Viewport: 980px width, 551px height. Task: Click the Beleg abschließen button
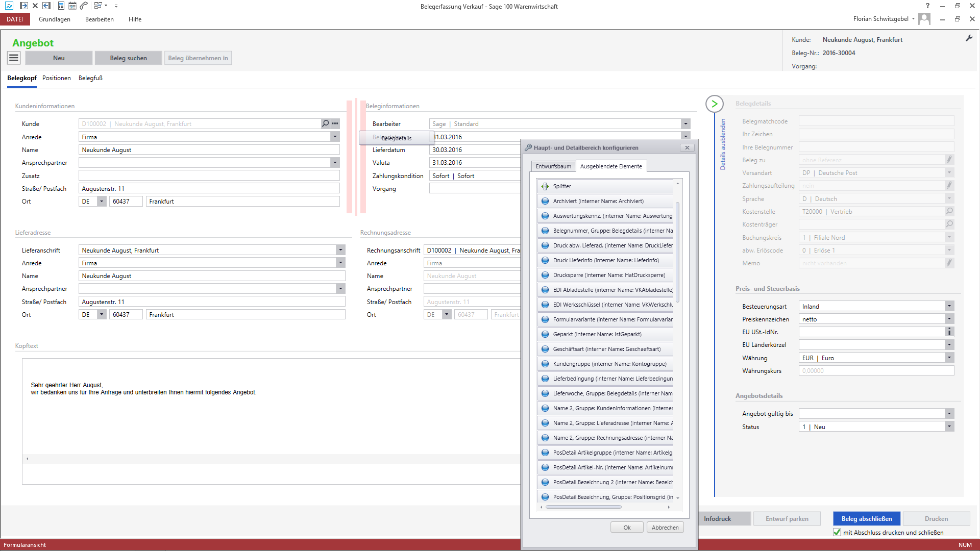[x=866, y=519]
